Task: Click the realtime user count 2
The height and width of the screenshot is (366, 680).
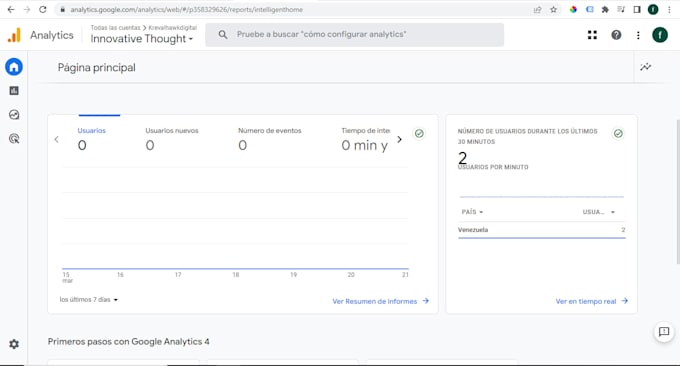Action: pyautogui.click(x=462, y=157)
